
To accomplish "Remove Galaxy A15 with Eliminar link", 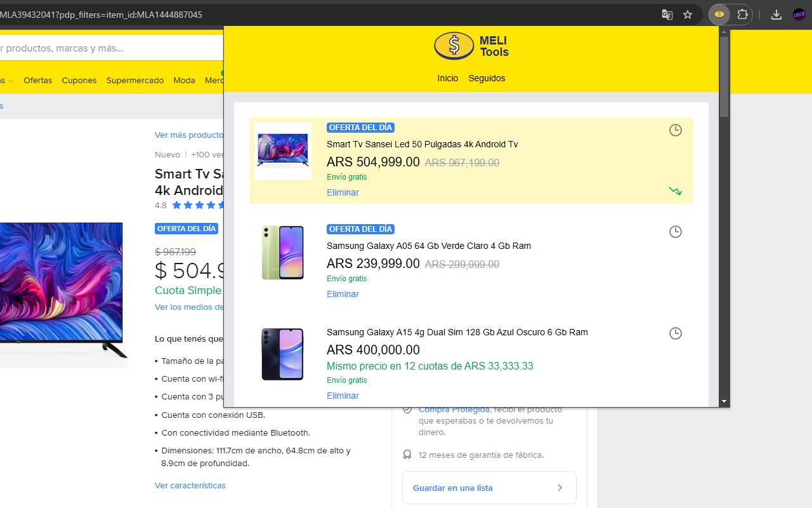I will click(x=343, y=396).
